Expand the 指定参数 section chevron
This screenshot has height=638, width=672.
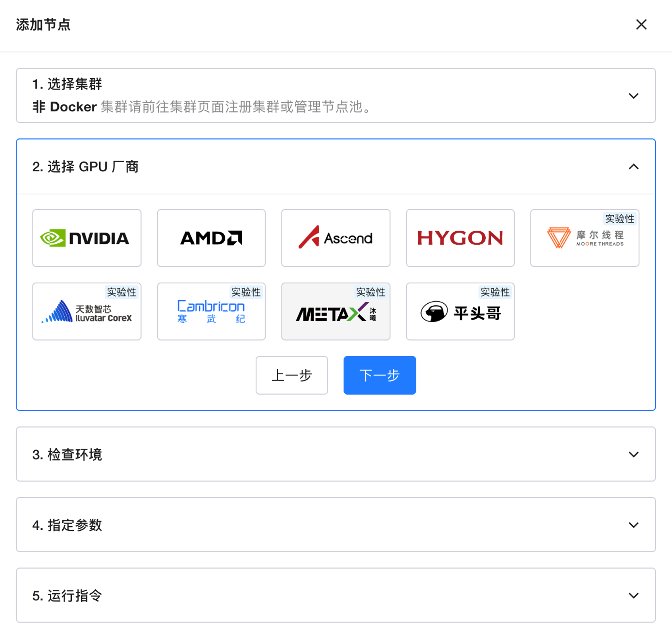(633, 525)
